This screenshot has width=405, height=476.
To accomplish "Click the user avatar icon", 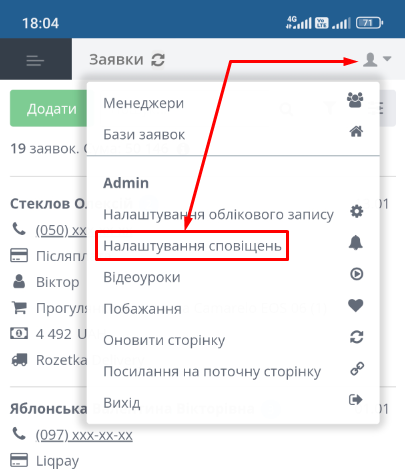I will 370,60.
